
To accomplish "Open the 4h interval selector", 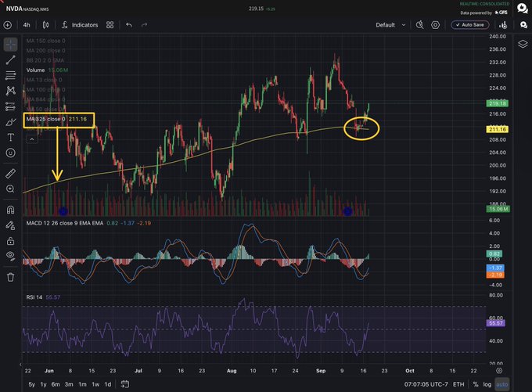I will click(27, 25).
